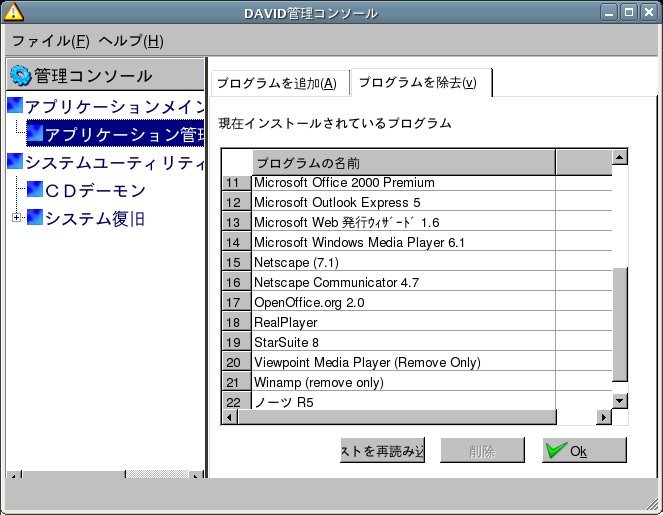The width and height of the screenshot is (663, 515).
Task: Select OpenOffice.org 2.0 row
Action: (x=404, y=302)
